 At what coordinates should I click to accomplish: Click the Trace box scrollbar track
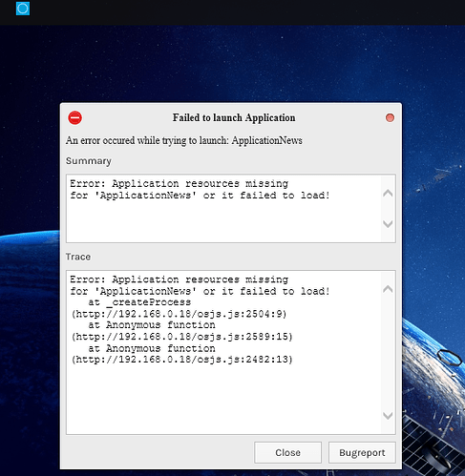(x=388, y=352)
